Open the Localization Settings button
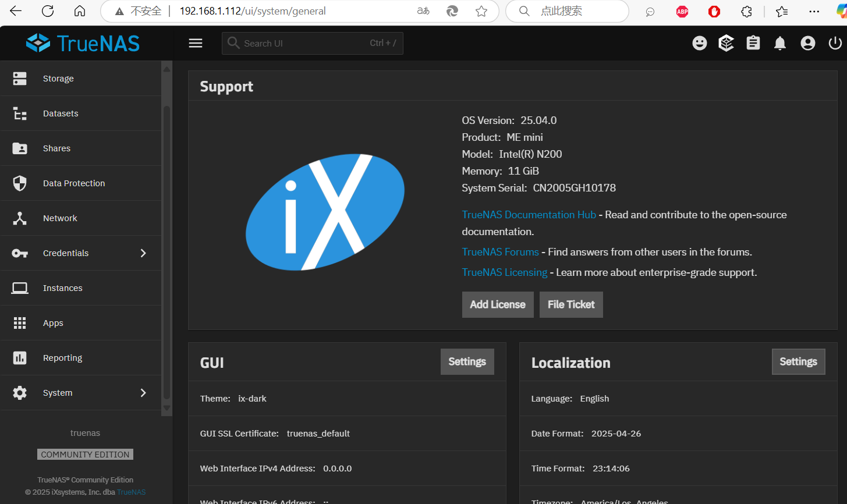 798,362
